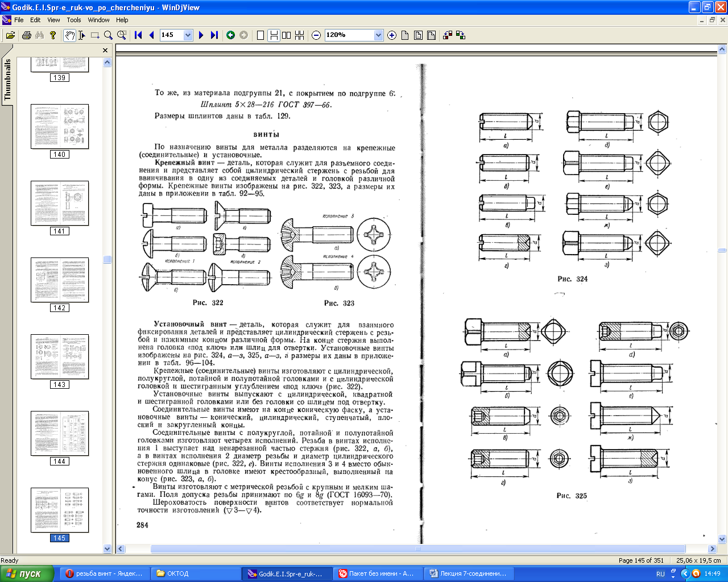Click the RU language indicator in tray
This screenshot has width=728, height=582.
pyautogui.click(x=660, y=574)
